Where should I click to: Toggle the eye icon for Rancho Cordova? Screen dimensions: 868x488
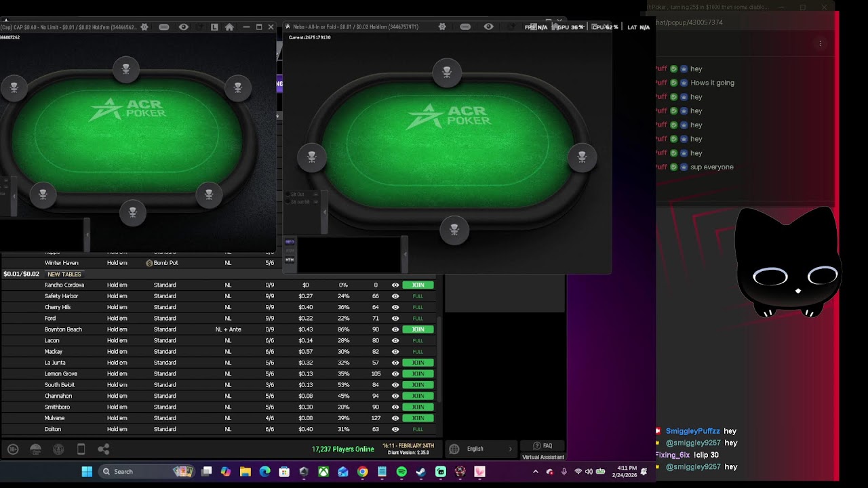pos(395,285)
